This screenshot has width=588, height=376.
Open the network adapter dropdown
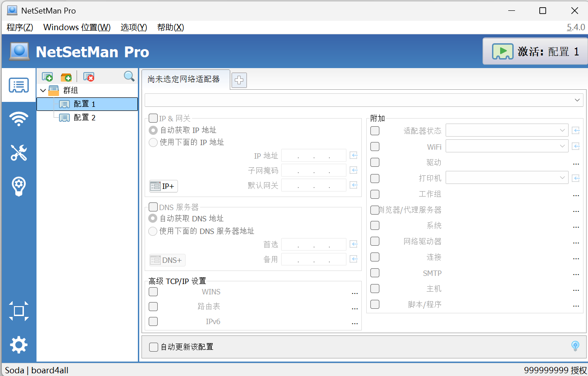577,100
